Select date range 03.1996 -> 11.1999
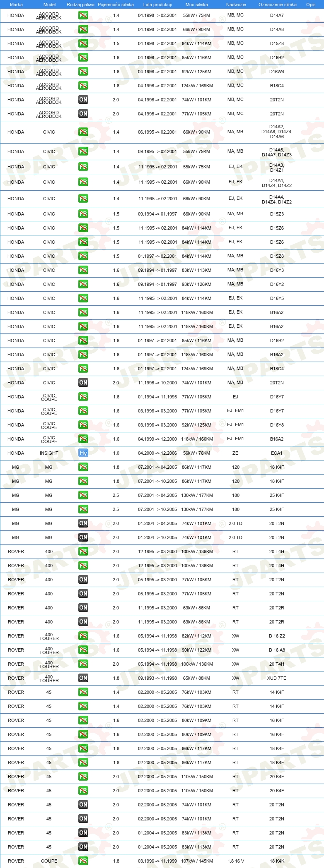The width and height of the screenshot is (324, 868). point(157,861)
